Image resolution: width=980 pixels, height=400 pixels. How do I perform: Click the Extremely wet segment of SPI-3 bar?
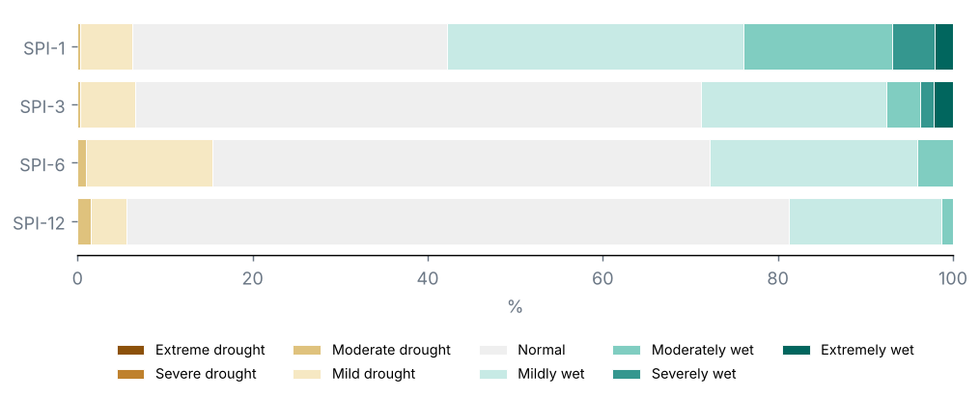(943, 105)
